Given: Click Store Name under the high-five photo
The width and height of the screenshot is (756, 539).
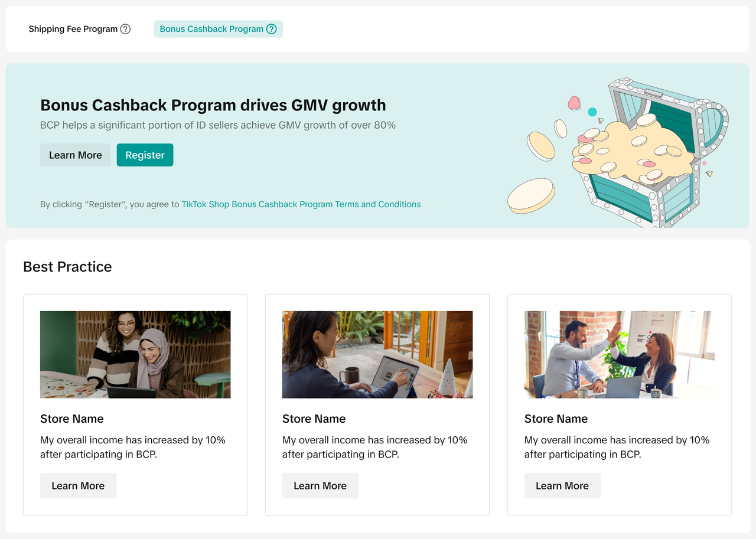Looking at the screenshot, I should coord(556,419).
